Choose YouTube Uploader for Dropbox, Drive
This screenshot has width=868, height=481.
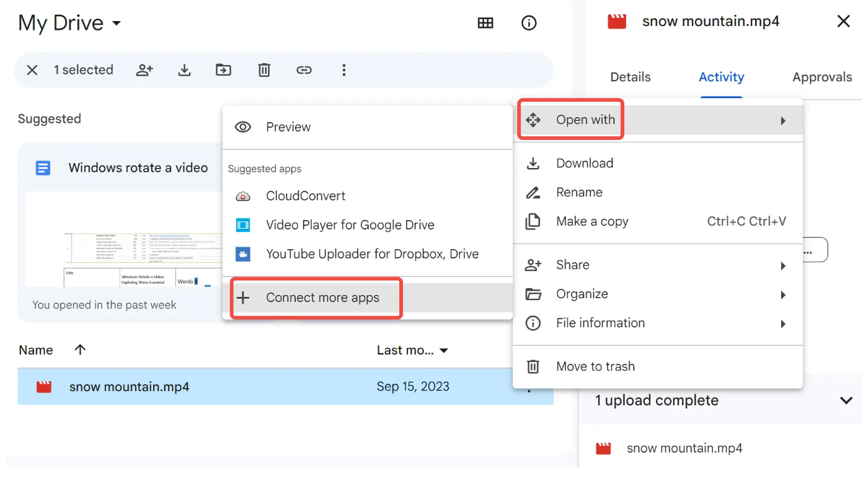[372, 254]
